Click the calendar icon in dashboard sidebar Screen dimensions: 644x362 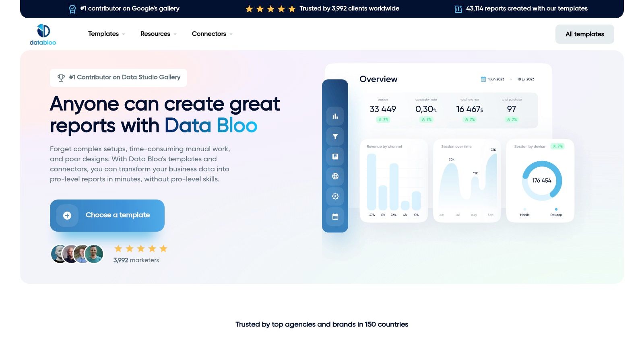(335, 217)
